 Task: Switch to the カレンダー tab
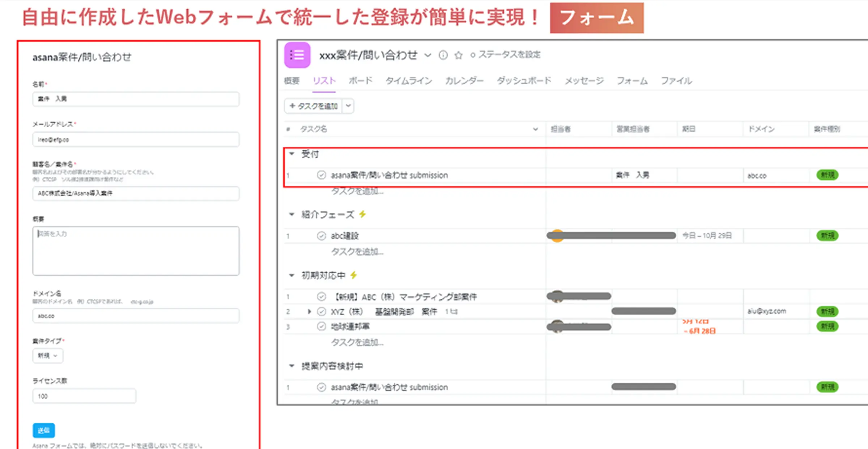pos(464,81)
